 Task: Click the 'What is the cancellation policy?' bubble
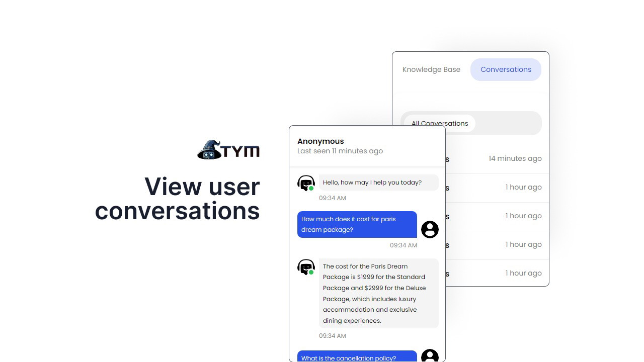(357, 357)
